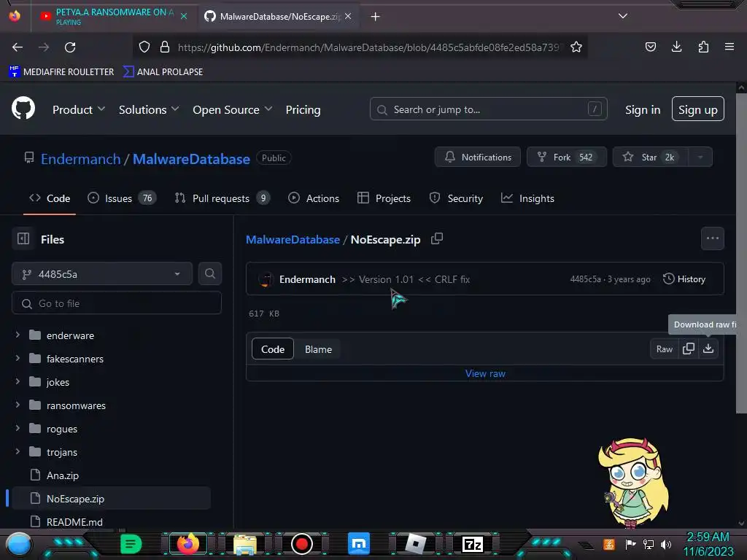747x560 pixels.
Task: Open Maxthon browser taskbar icon
Action: 359,544
